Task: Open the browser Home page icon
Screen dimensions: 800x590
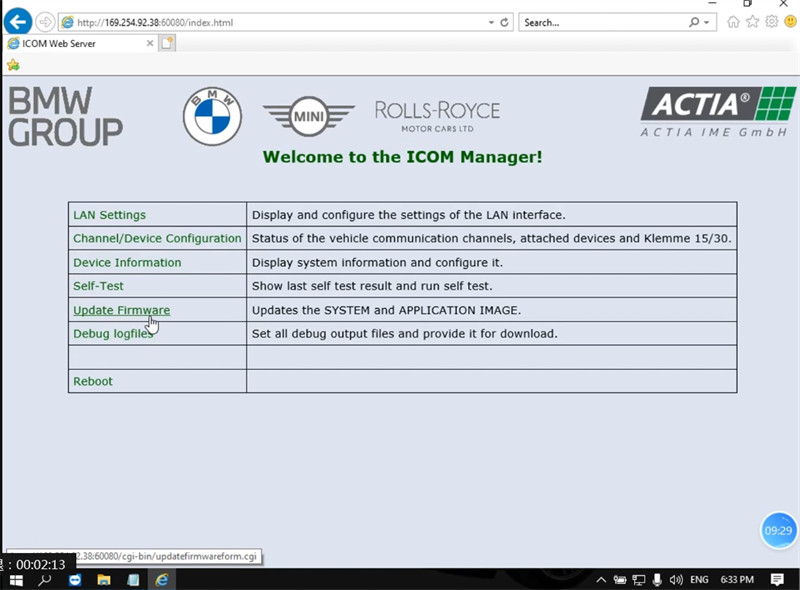Action: point(734,22)
